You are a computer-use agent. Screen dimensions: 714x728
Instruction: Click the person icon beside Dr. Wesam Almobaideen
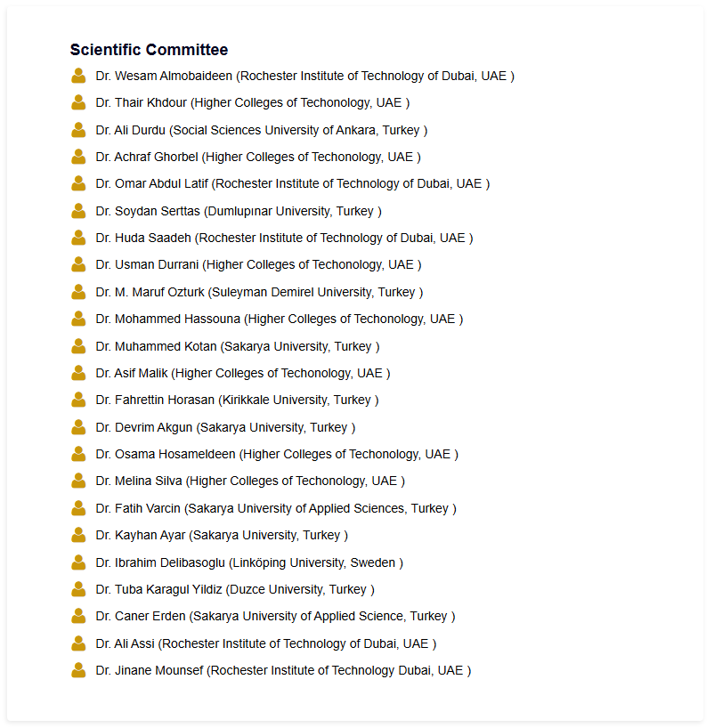pos(78,76)
